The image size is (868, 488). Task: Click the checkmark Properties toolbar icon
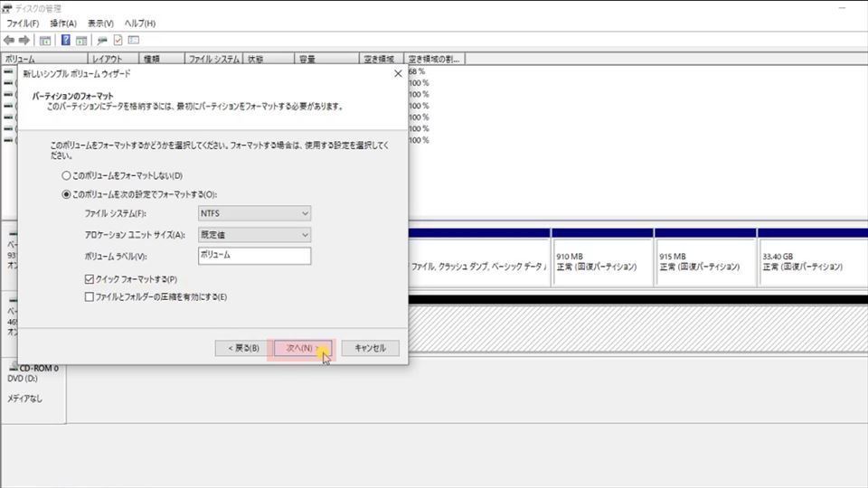tap(118, 41)
